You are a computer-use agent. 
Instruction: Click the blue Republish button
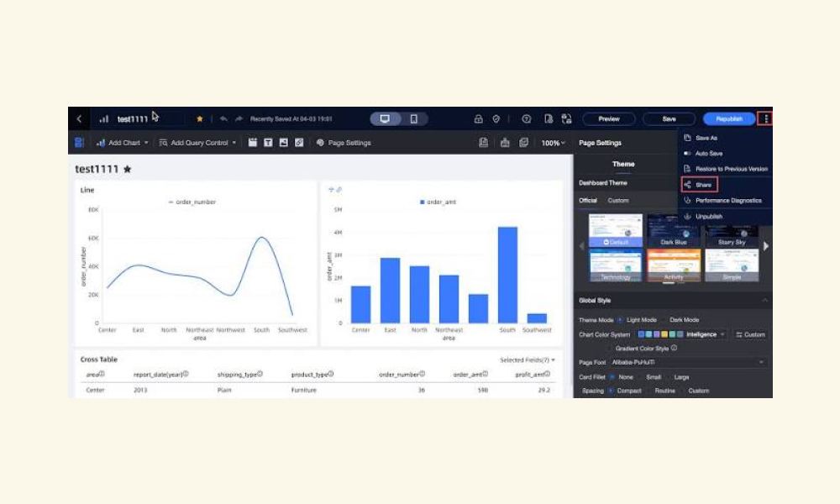point(729,119)
